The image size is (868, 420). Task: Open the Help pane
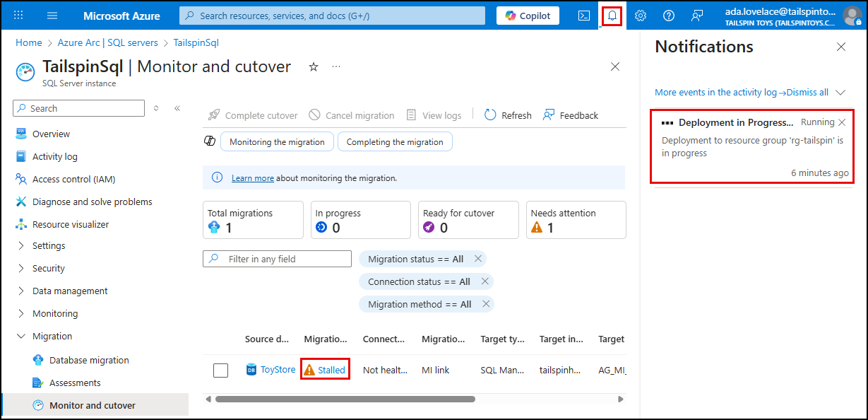click(x=667, y=15)
